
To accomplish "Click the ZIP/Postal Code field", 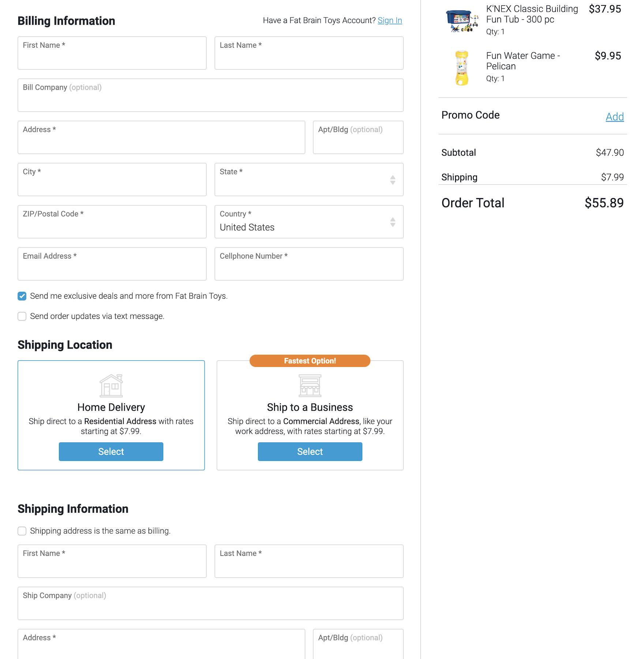I will 112,222.
